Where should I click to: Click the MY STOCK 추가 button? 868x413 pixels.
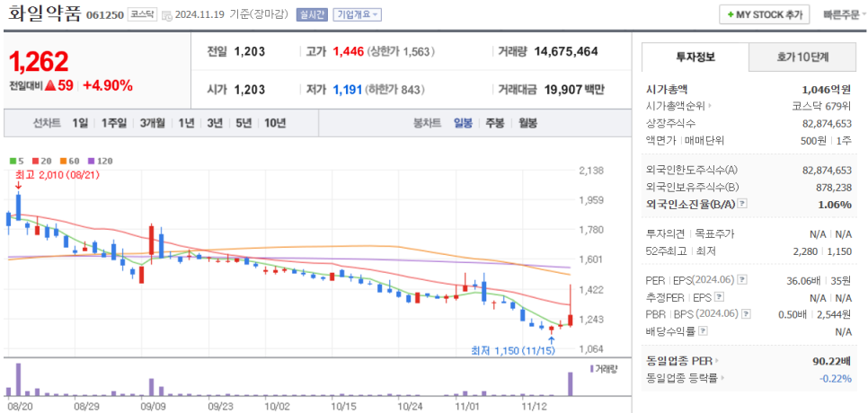[x=765, y=15]
